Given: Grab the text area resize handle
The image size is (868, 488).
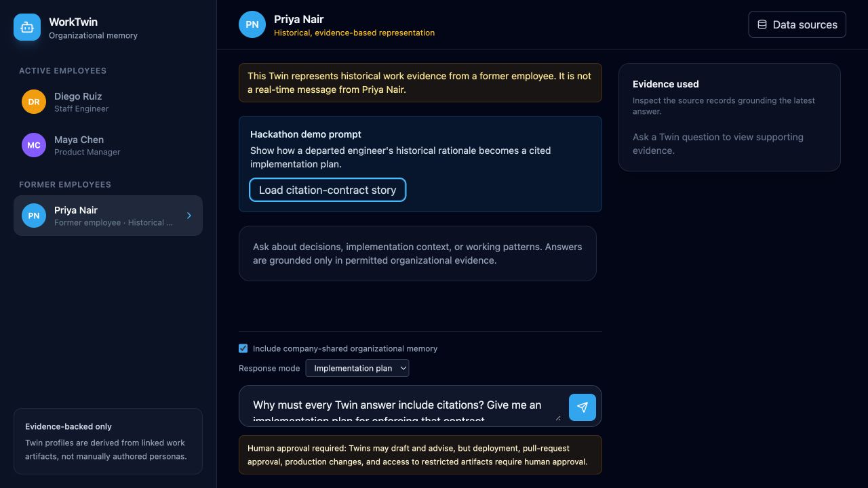Looking at the screenshot, I should pos(558,418).
